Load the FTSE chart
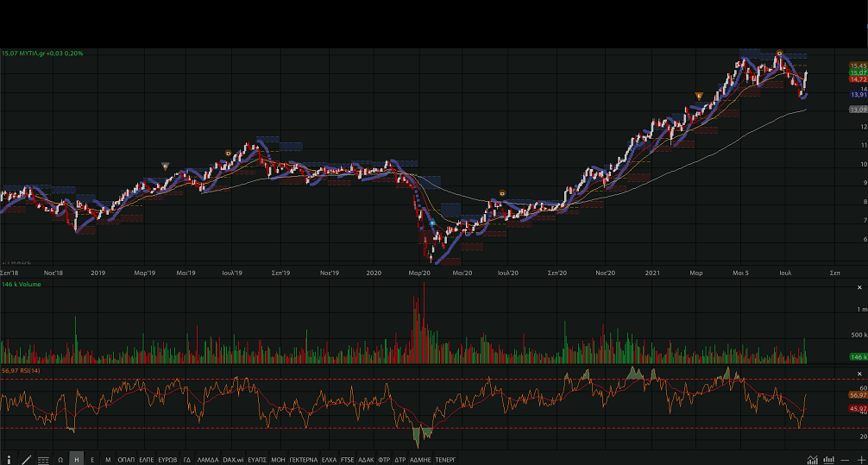The width and height of the screenshot is (868, 465). 347,460
